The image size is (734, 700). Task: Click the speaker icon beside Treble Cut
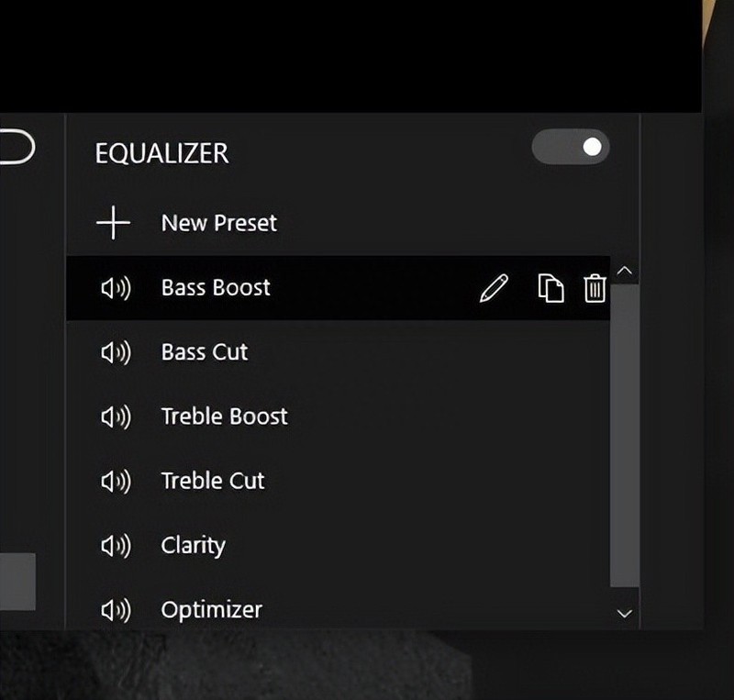click(x=116, y=481)
